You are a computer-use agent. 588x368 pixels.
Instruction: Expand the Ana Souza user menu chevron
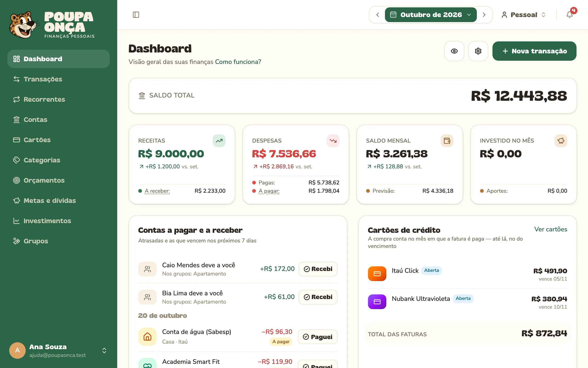(x=104, y=351)
